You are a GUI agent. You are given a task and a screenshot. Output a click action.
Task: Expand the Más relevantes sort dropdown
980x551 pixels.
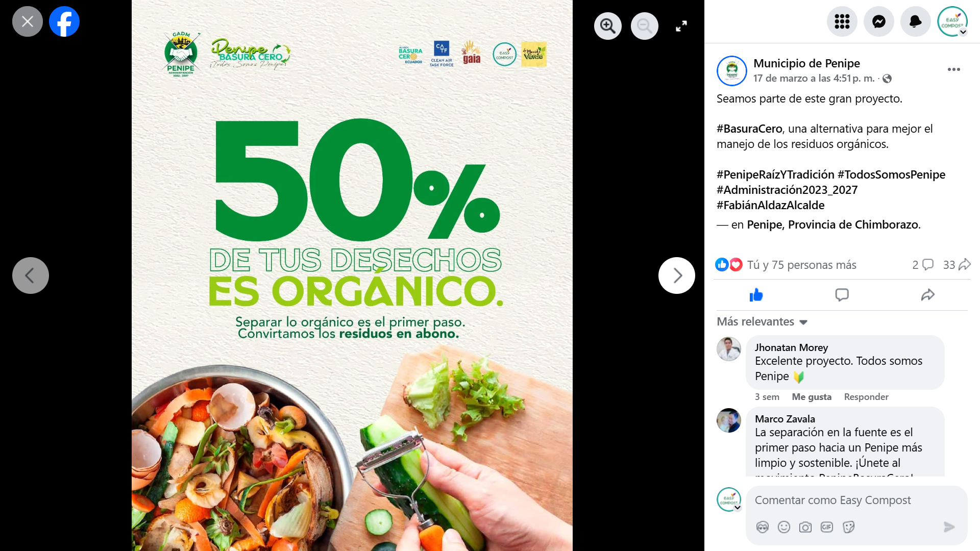pyautogui.click(x=762, y=322)
